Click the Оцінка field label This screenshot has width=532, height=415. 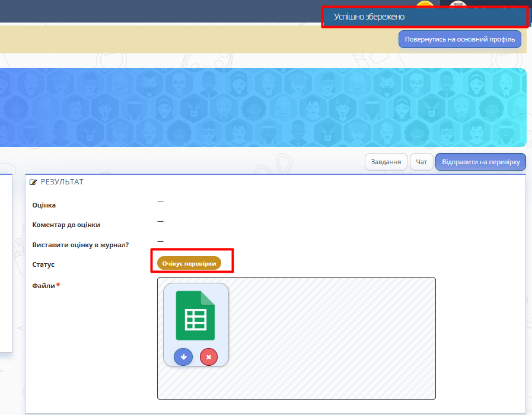coord(44,205)
